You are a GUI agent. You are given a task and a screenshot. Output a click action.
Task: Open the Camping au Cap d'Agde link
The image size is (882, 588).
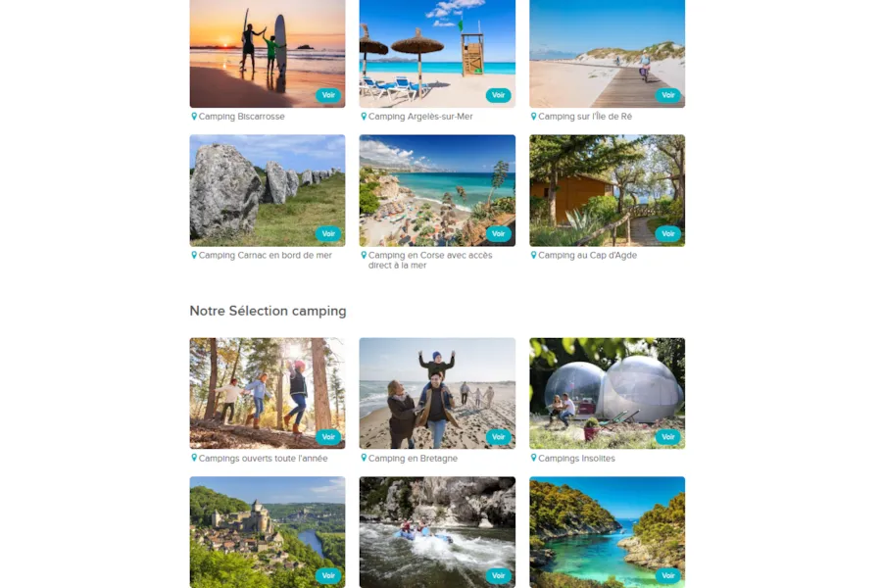click(587, 256)
